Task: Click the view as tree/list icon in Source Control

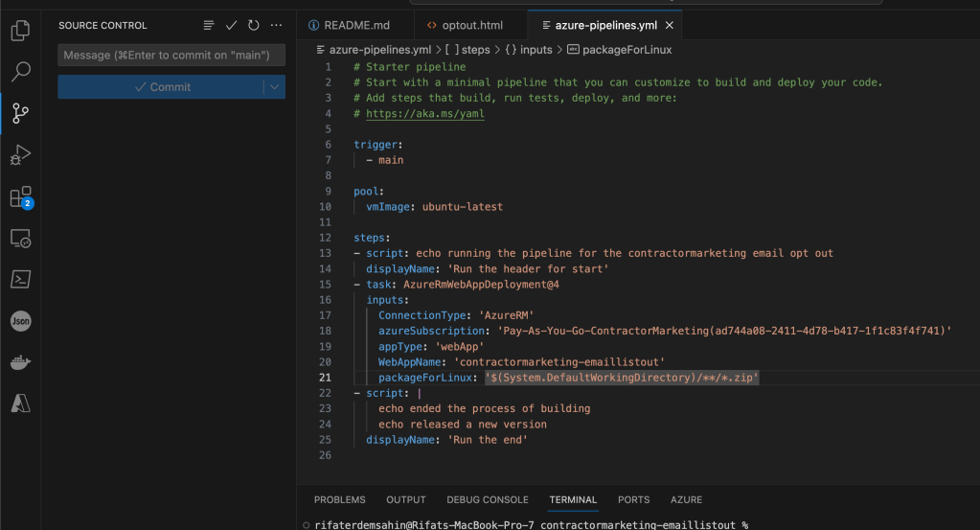Action: click(209, 25)
